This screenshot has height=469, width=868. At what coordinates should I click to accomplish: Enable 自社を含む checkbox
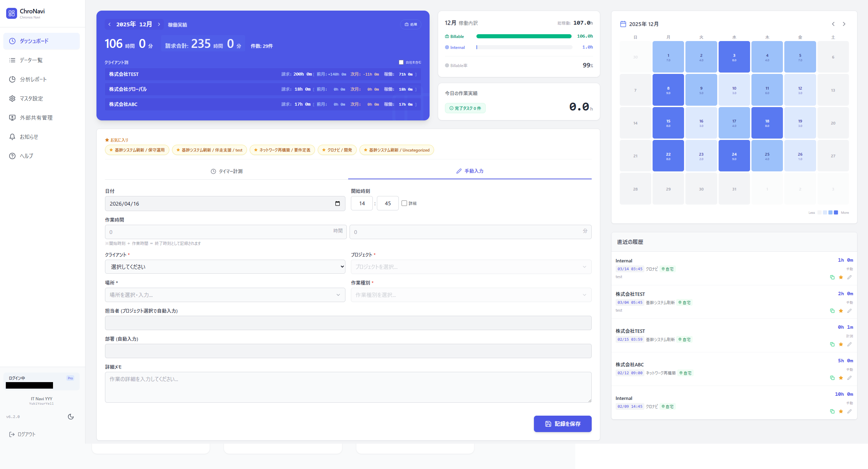point(401,62)
